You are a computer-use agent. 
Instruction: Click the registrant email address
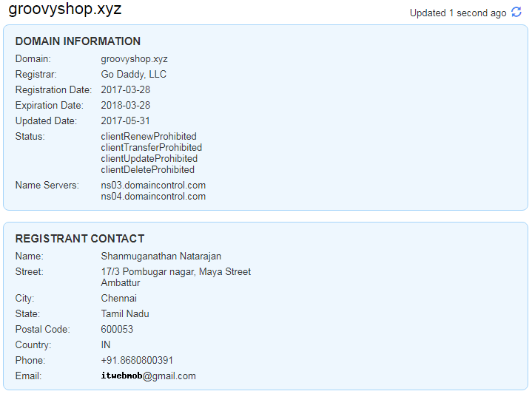point(148,376)
